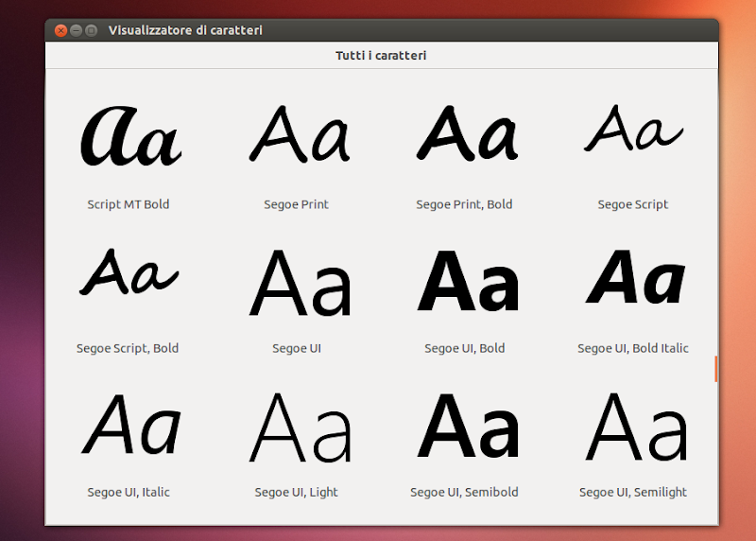756x541 pixels.
Task: Click the 'Segoe UI, Bold' label
Action: (465, 348)
